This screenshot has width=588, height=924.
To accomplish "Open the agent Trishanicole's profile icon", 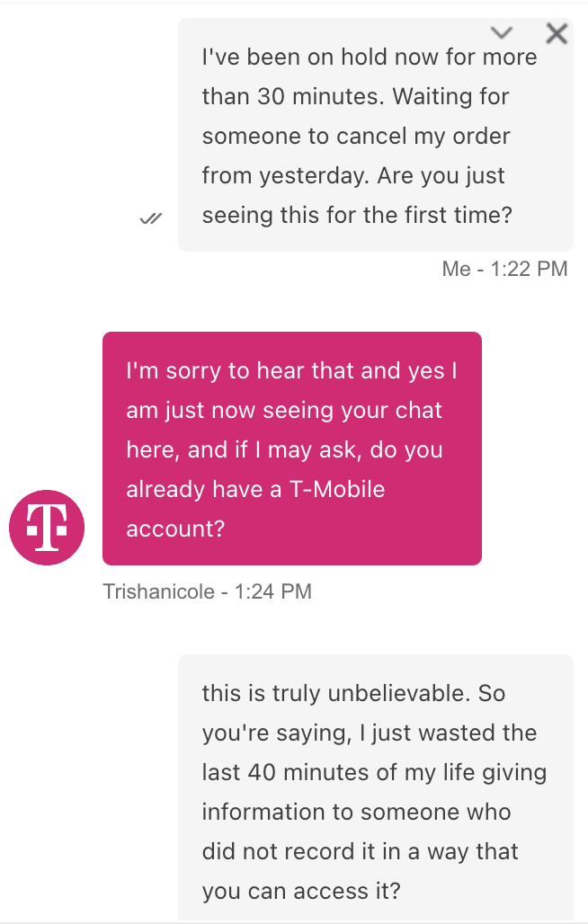I will (47, 528).
